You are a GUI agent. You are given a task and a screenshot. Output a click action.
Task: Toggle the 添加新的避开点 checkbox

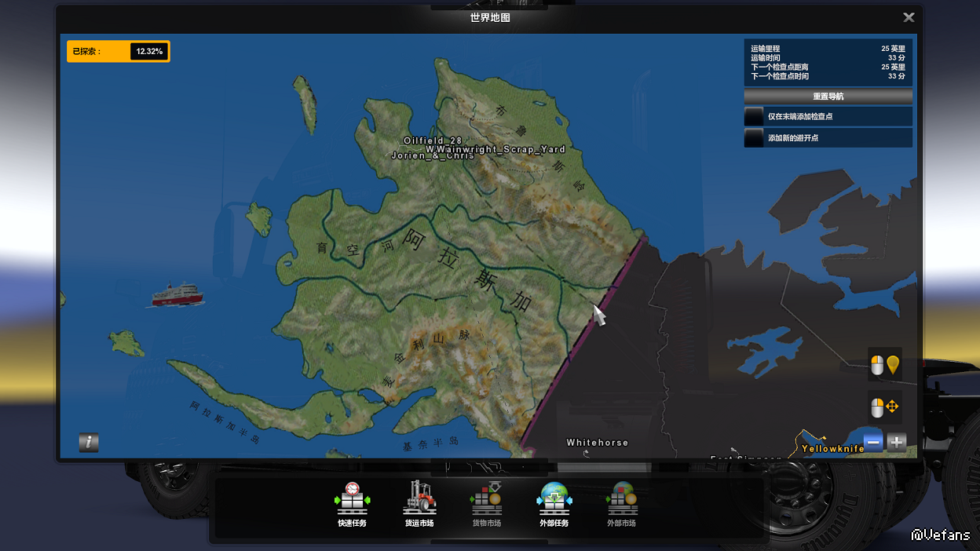pyautogui.click(x=755, y=138)
